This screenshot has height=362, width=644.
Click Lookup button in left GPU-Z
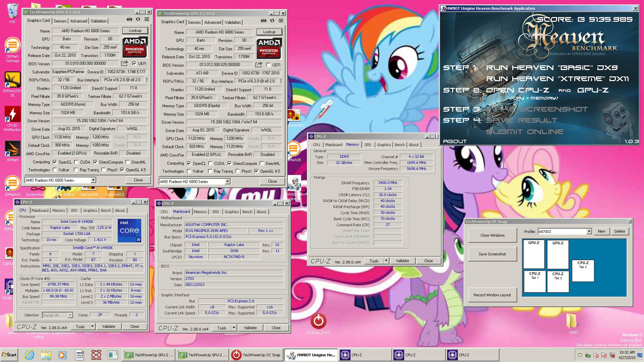tap(135, 31)
